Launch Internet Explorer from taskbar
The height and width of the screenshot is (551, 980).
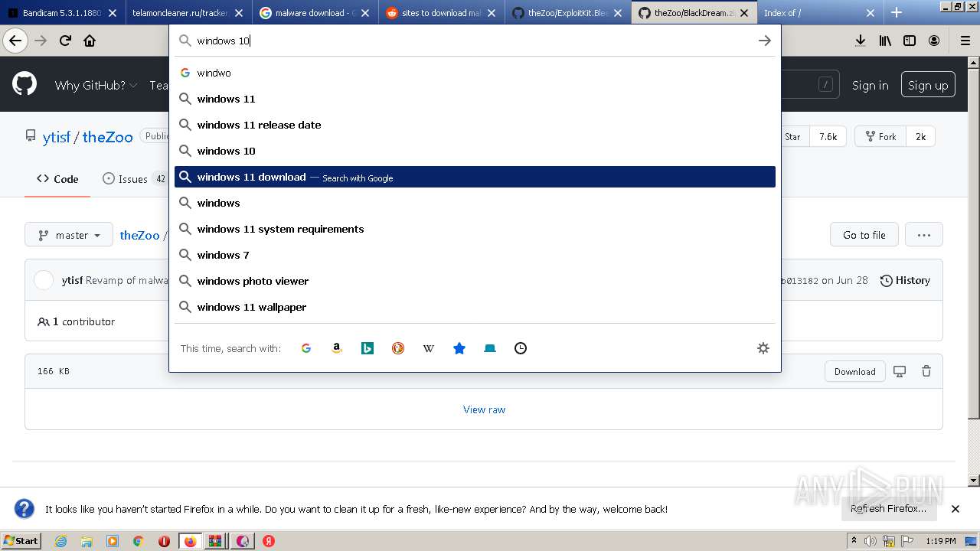(x=60, y=541)
